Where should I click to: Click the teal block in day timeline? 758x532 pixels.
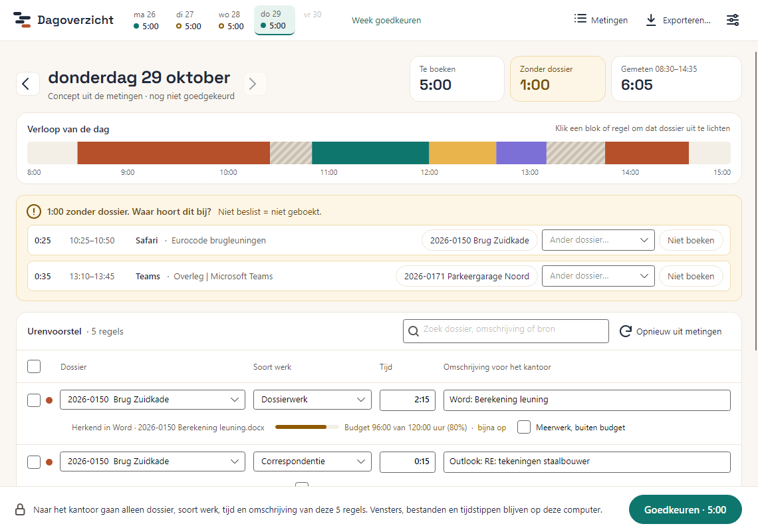pos(370,153)
